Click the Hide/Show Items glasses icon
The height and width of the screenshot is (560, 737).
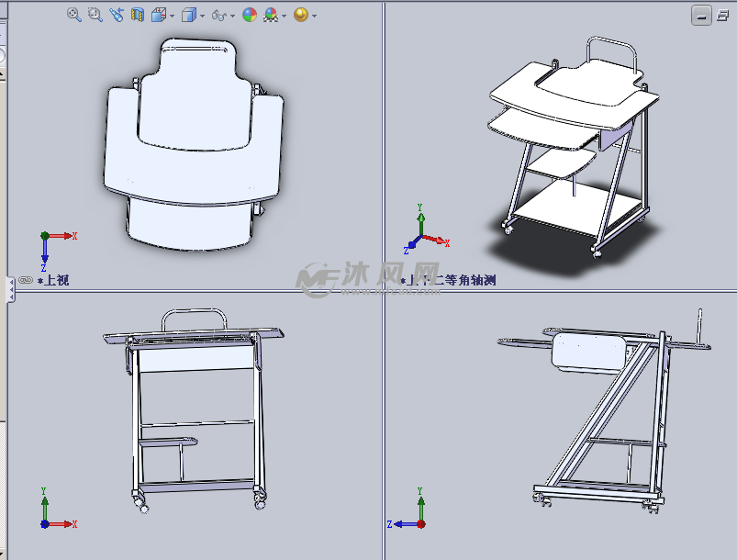click(x=218, y=16)
